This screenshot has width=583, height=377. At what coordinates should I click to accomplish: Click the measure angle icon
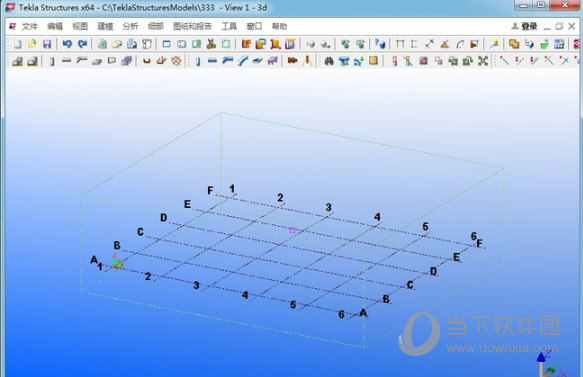pyautogui.click(x=444, y=44)
